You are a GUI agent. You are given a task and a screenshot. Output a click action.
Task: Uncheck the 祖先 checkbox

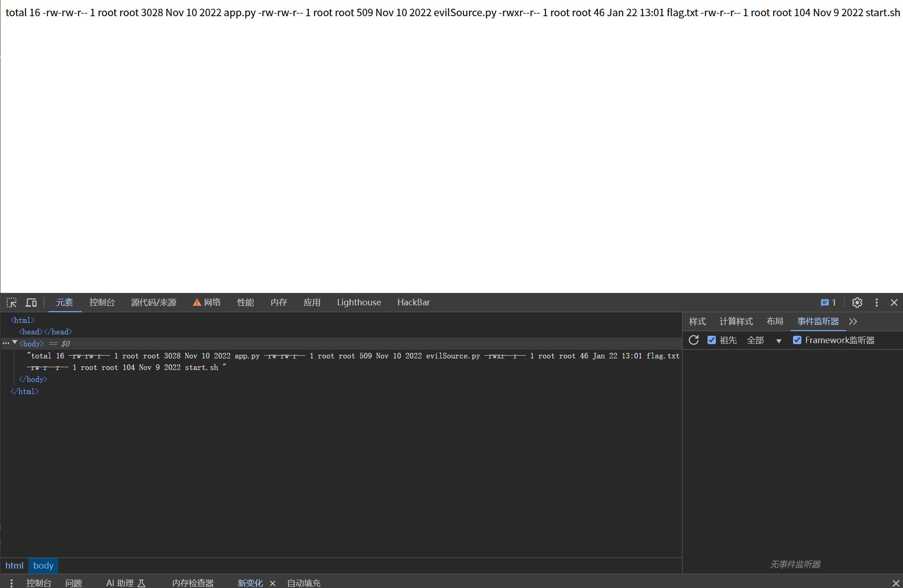click(712, 340)
